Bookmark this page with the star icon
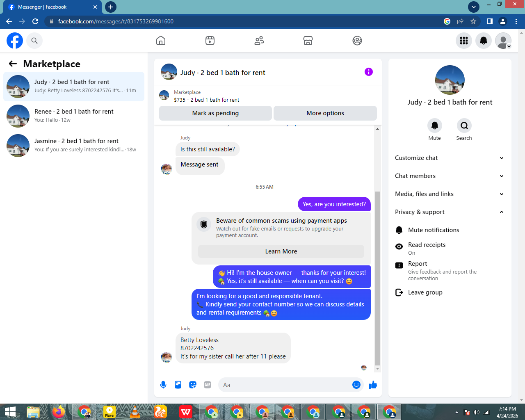This screenshot has width=525, height=420. click(x=473, y=21)
